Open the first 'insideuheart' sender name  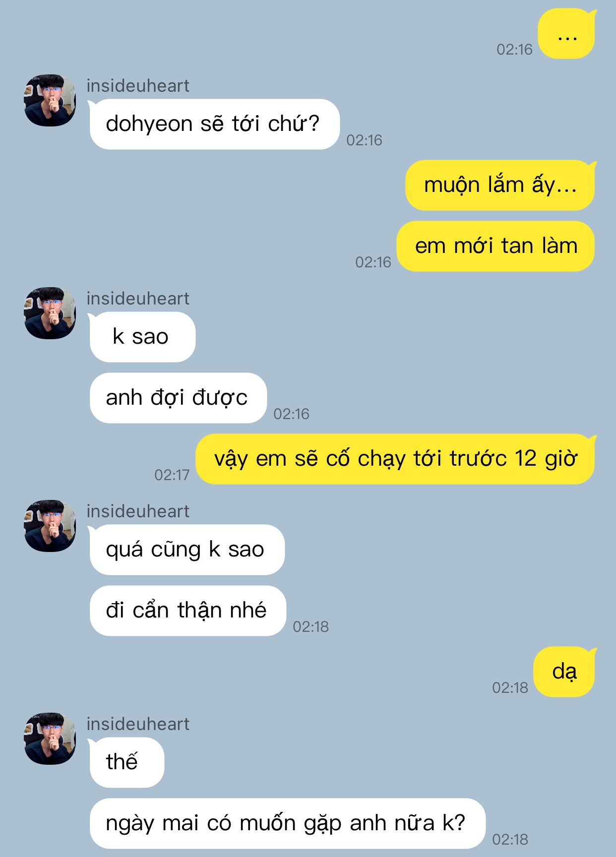coord(138,86)
